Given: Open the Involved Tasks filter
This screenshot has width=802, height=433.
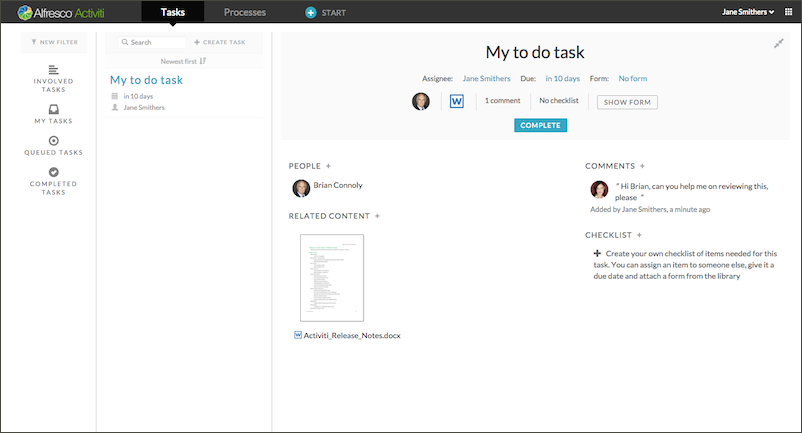Looking at the screenshot, I should 54,78.
